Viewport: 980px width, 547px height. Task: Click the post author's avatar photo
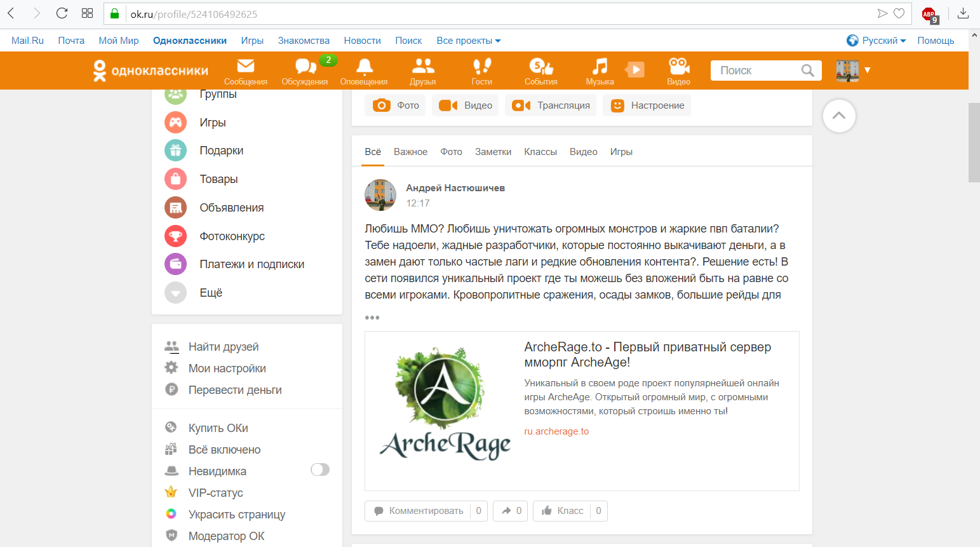(x=380, y=195)
